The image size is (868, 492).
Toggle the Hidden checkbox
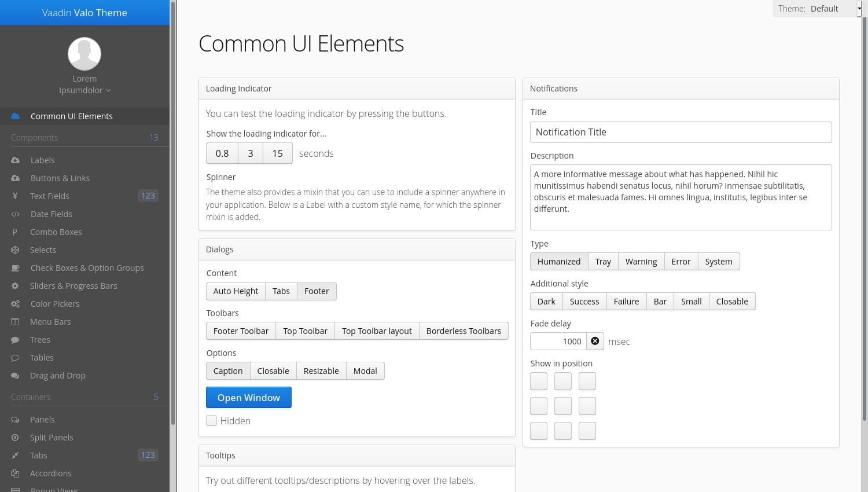pos(212,421)
